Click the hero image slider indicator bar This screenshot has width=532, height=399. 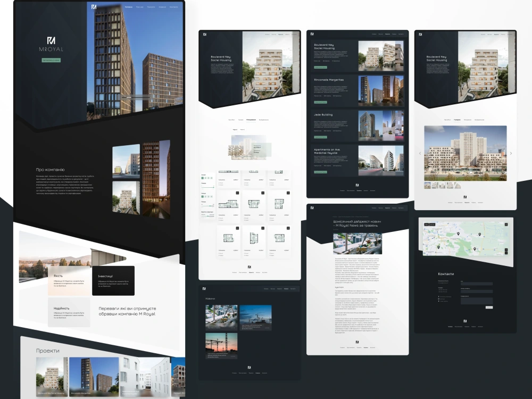click(x=136, y=97)
